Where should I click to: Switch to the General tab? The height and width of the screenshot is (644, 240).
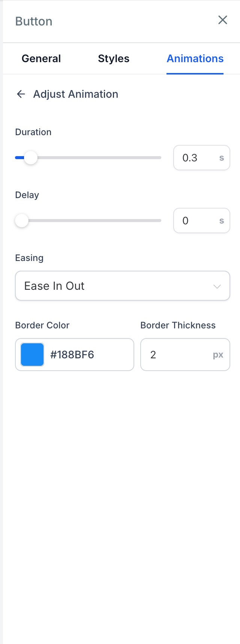tap(41, 58)
